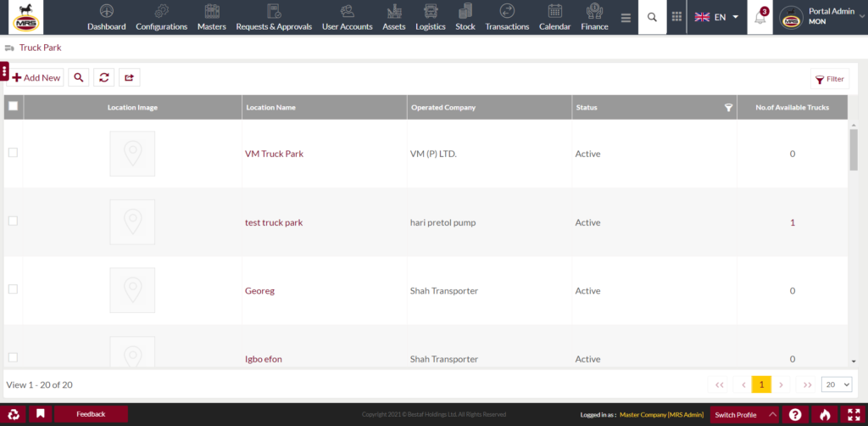Check the test truck park row checkbox

(x=13, y=221)
